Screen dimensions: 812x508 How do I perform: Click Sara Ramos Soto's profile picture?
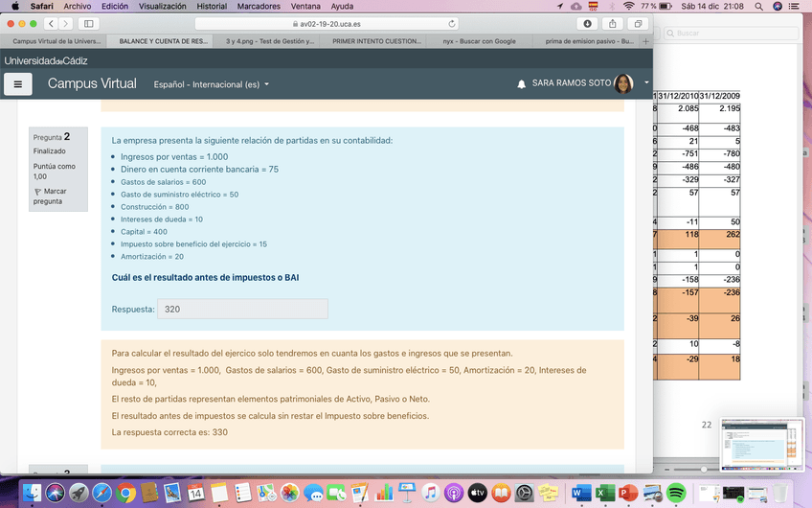pyautogui.click(x=623, y=83)
